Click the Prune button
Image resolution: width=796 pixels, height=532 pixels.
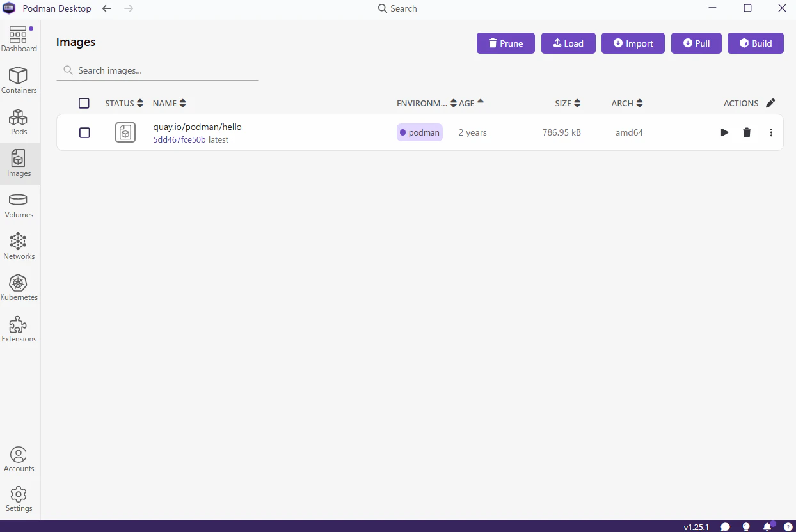pos(505,43)
